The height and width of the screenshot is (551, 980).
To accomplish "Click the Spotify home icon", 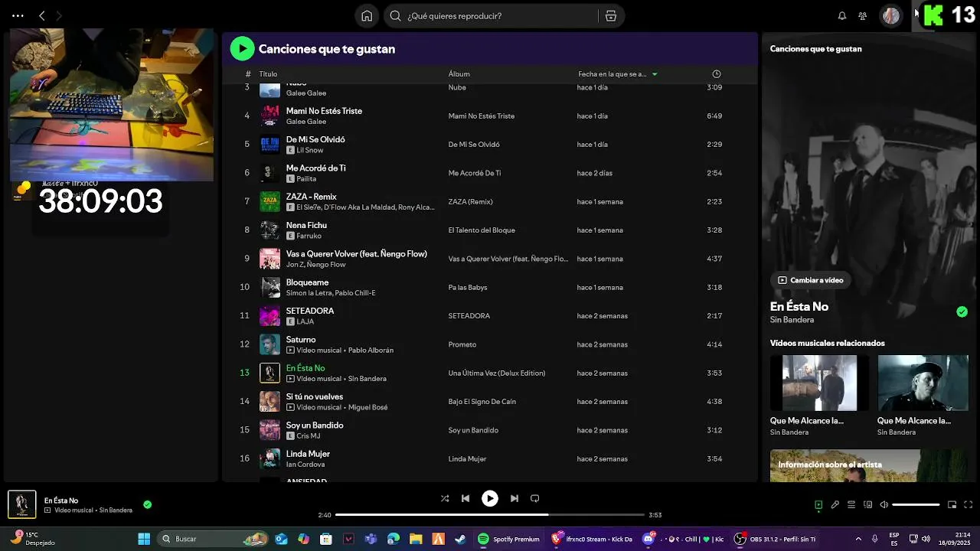I will (367, 16).
